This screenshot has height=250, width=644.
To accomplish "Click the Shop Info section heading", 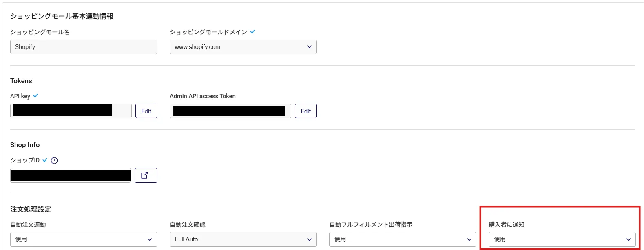I will pyautogui.click(x=25, y=145).
